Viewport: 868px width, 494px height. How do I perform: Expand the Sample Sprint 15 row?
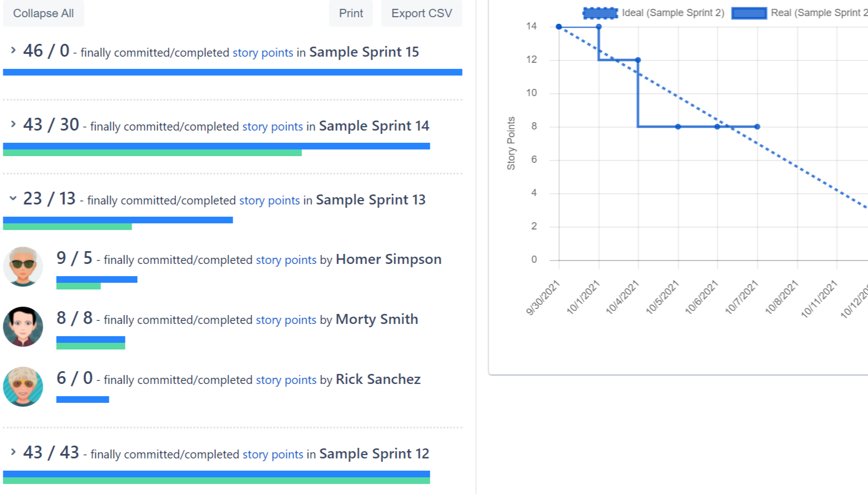point(13,51)
